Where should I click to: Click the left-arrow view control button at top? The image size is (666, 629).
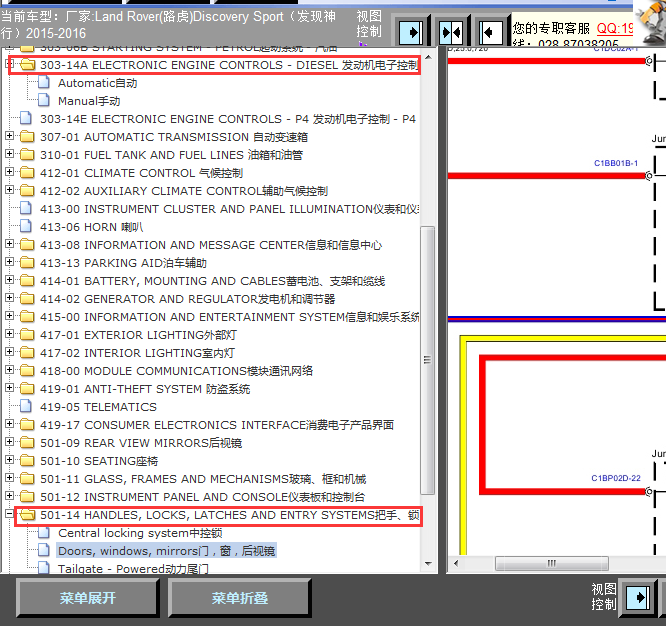(491, 32)
